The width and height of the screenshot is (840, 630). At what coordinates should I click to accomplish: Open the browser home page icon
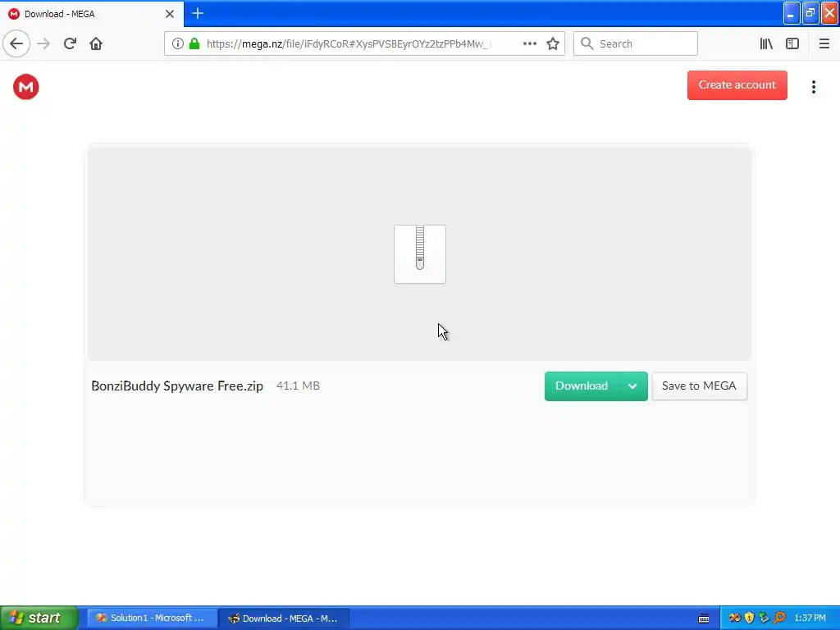[x=96, y=43]
